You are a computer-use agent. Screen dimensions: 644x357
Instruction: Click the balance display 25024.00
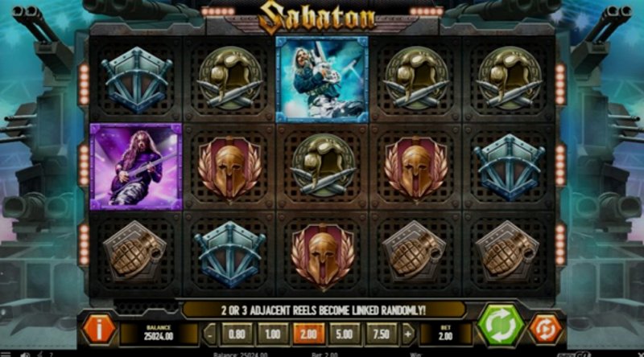159,334
